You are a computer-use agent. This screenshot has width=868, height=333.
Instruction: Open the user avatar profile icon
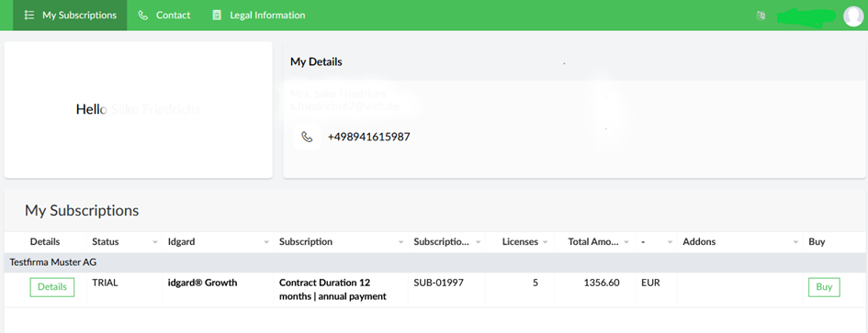pyautogui.click(x=853, y=16)
